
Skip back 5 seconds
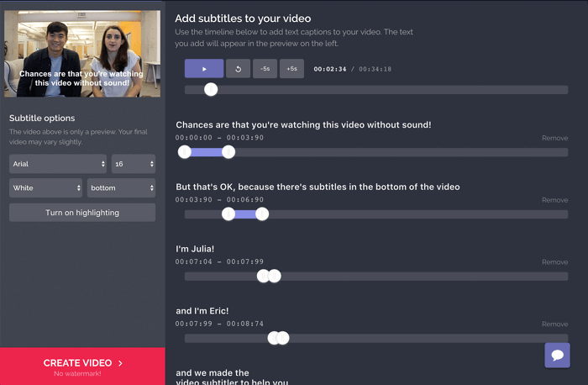(x=265, y=69)
